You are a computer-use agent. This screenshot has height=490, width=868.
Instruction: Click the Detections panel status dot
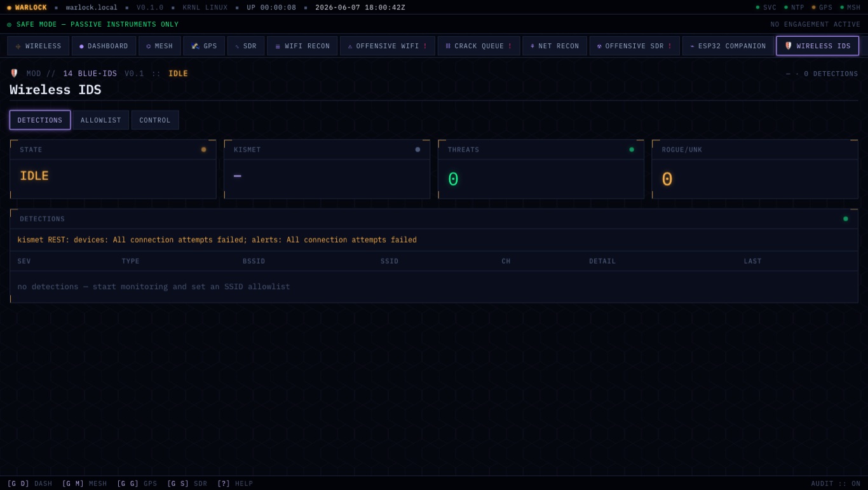pos(846,219)
